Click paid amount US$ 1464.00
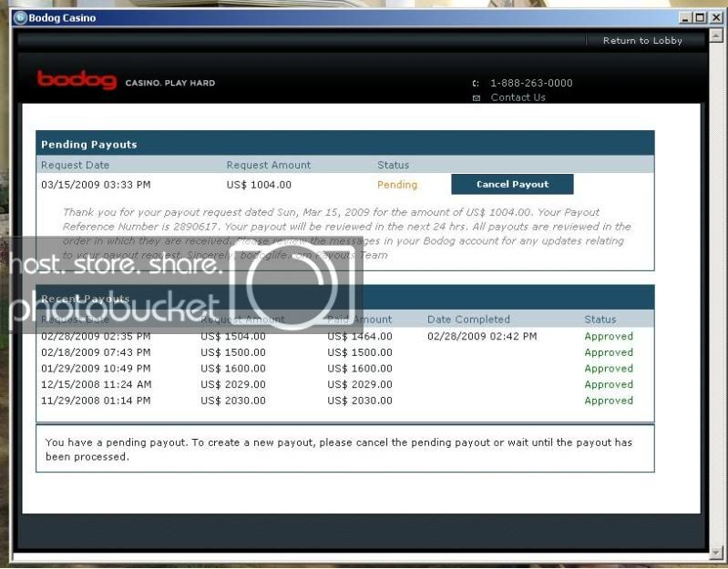Image resolution: width=728 pixels, height=569 pixels. pos(360,336)
